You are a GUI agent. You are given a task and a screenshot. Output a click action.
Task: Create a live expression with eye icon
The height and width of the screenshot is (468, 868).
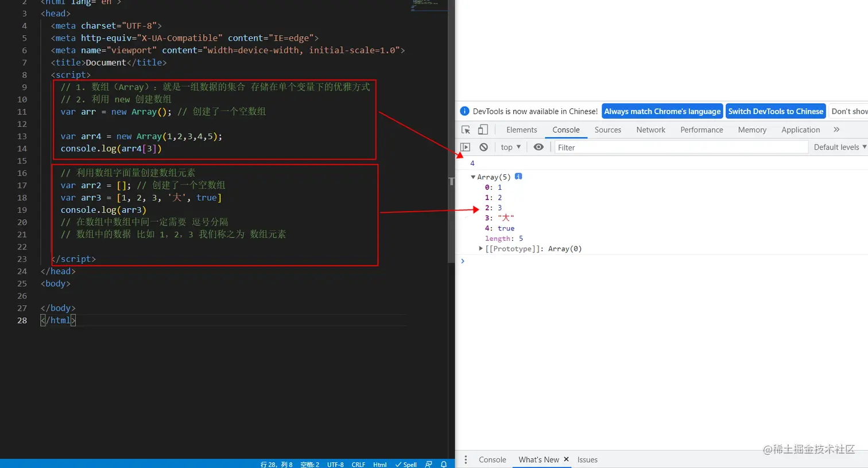coord(538,147)
